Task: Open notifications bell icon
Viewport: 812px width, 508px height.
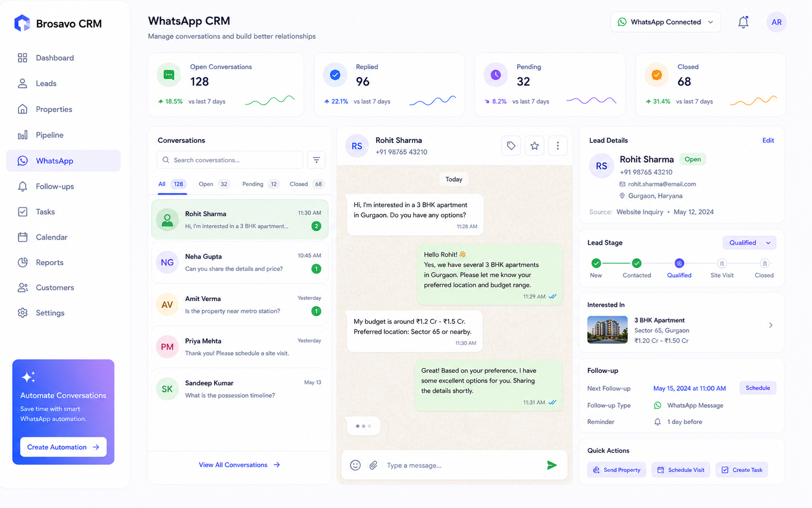Action: click(x=743, y=22)
